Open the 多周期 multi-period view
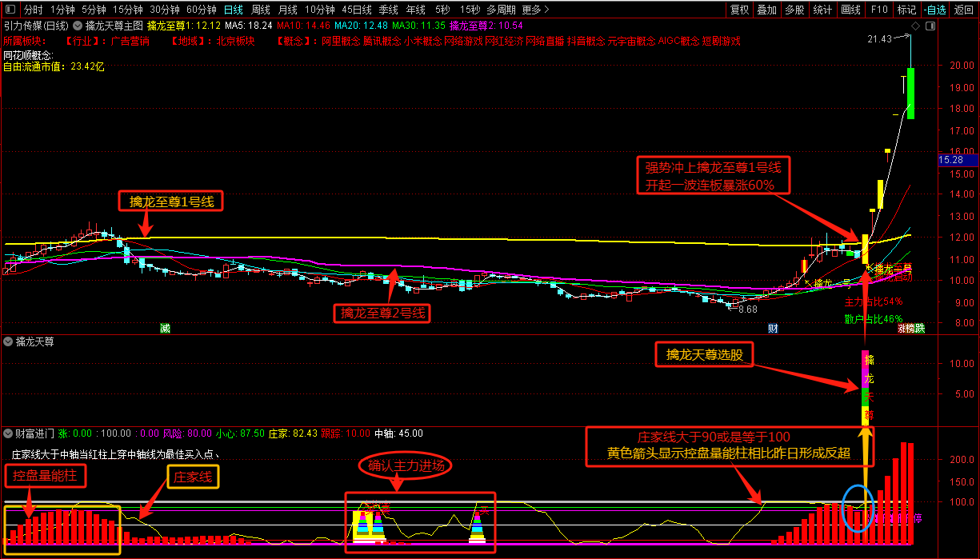The width and height of the screenshot is (980, 559). tap(502, 10)
